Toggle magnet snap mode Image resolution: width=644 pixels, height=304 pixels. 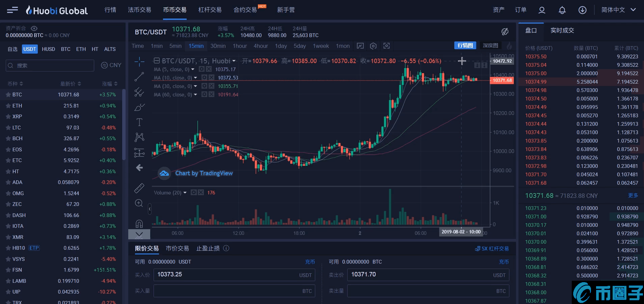139,223
